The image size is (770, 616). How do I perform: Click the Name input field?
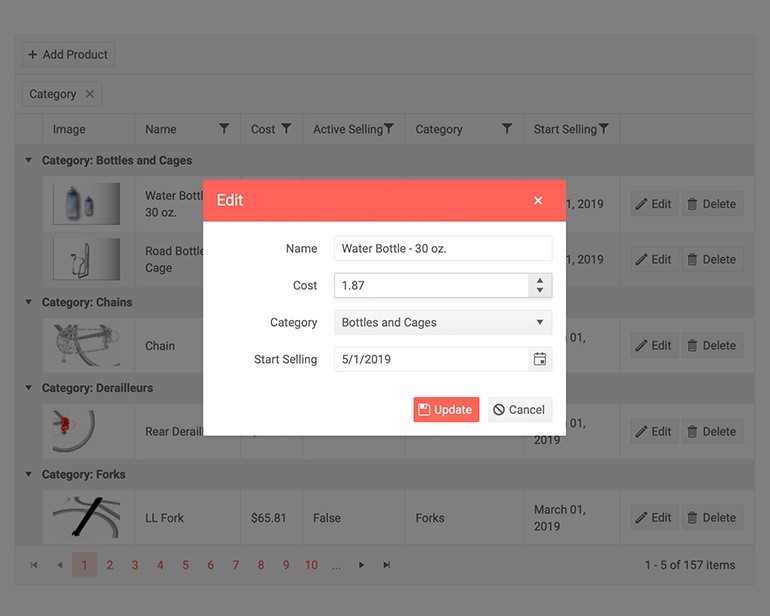[x=443, y=249]
